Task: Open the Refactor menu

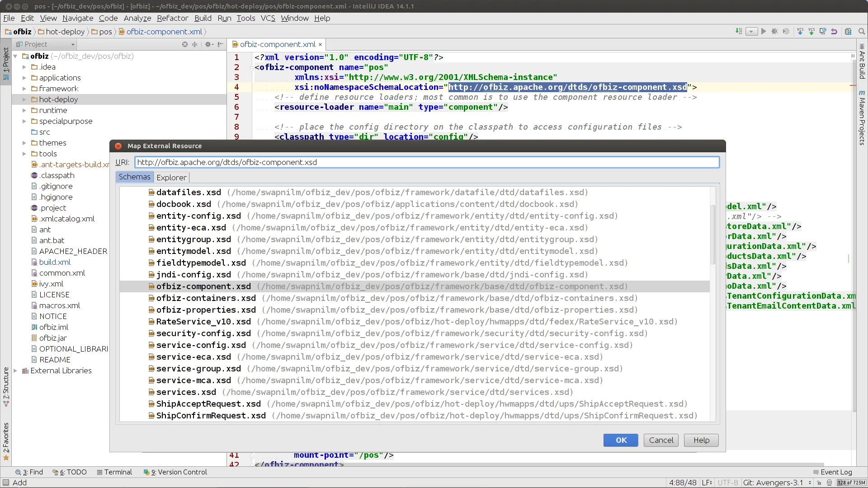Action: [x=172, y=18]
